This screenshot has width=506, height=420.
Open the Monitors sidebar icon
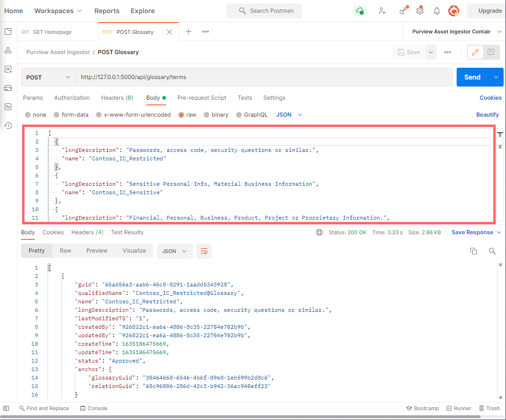8,107
